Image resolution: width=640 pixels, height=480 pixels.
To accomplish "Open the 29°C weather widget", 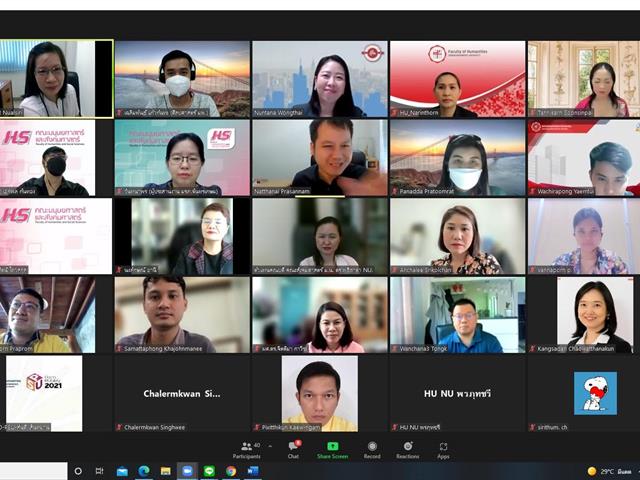I will pos(609,471).
